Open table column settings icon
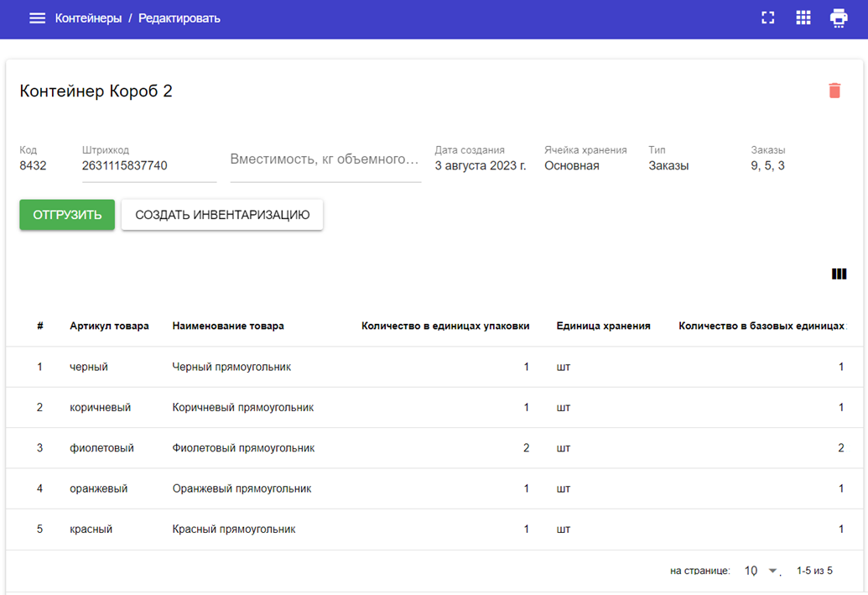The image size is (868, 595). click(839, 274)
